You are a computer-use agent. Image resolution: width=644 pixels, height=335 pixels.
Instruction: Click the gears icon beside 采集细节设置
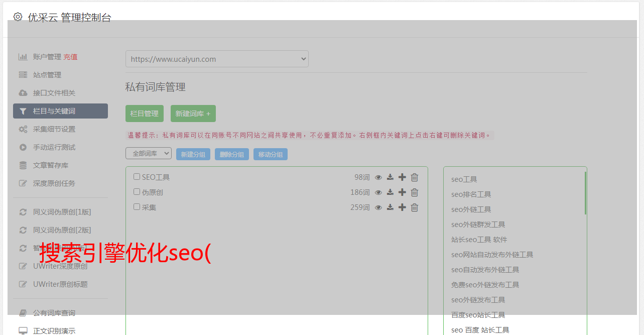23,129
